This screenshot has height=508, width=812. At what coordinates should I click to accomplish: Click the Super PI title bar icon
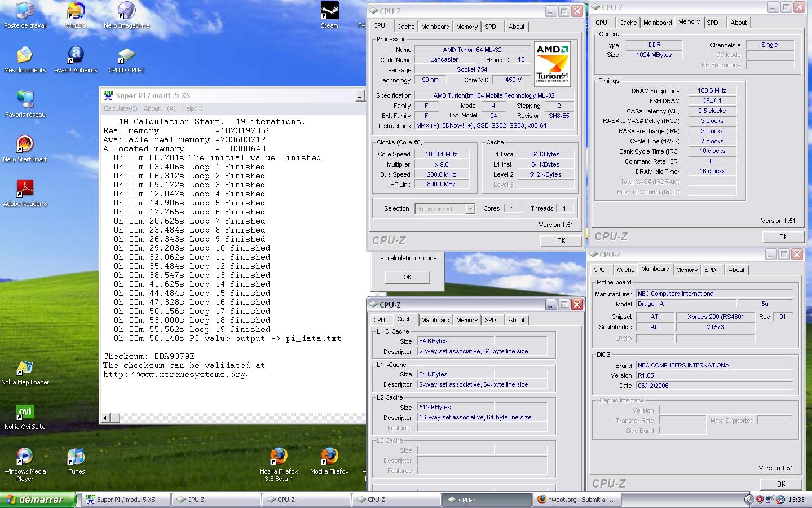click(x=108, y=95)
